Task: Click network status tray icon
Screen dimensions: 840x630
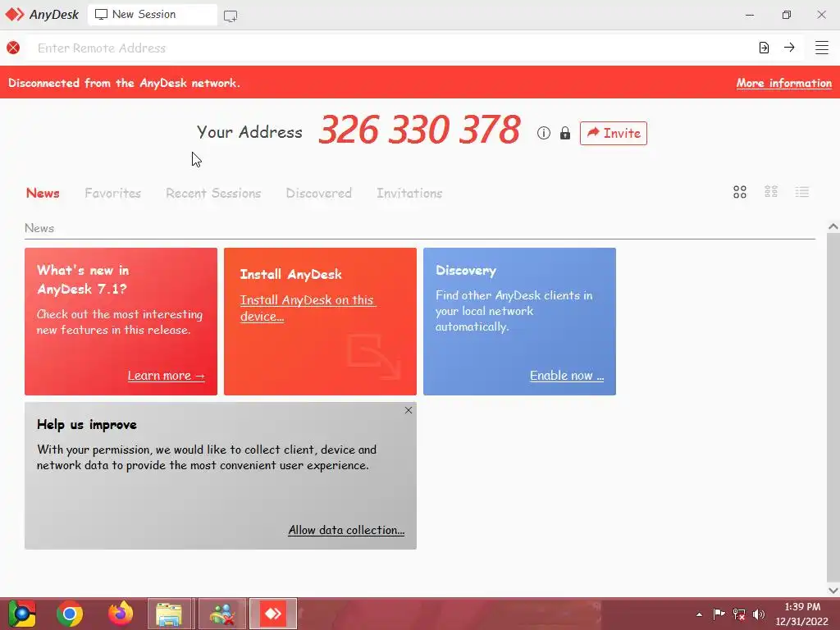Action: point(739,614)
